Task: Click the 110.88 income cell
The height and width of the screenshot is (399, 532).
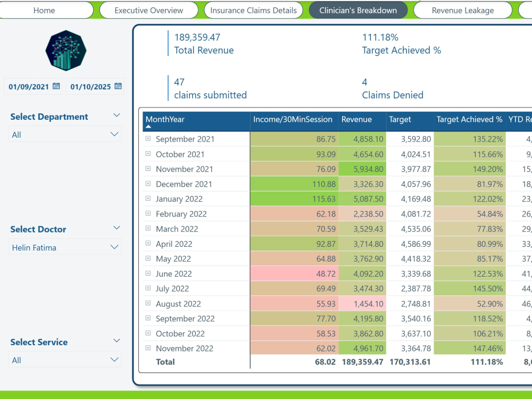Action: coord(294,184)
